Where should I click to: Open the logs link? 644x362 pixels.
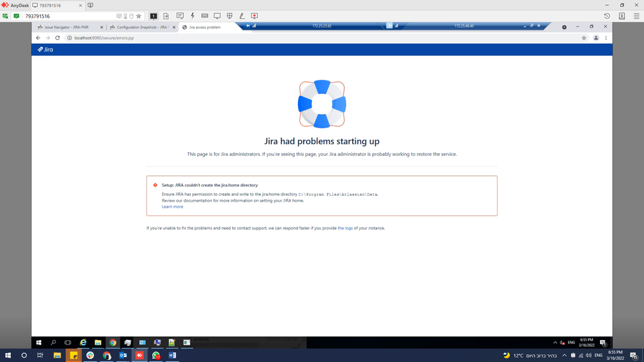(x=345, y=228)
